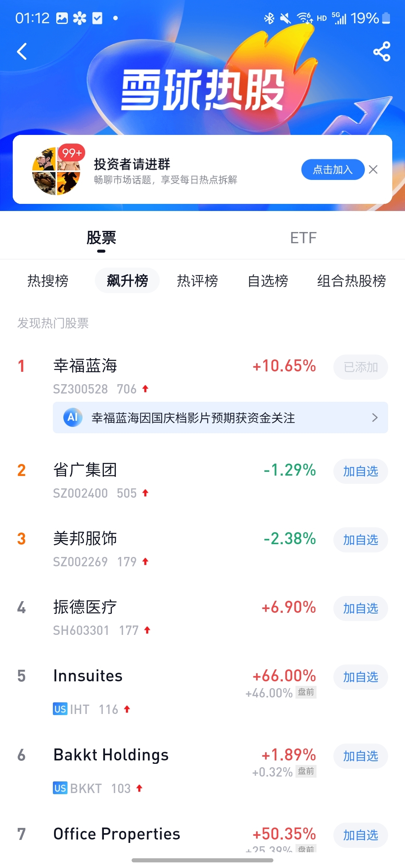Tap the red up arrow beside 706
Viewport: 405px width, 868px height.
point(145,389)
